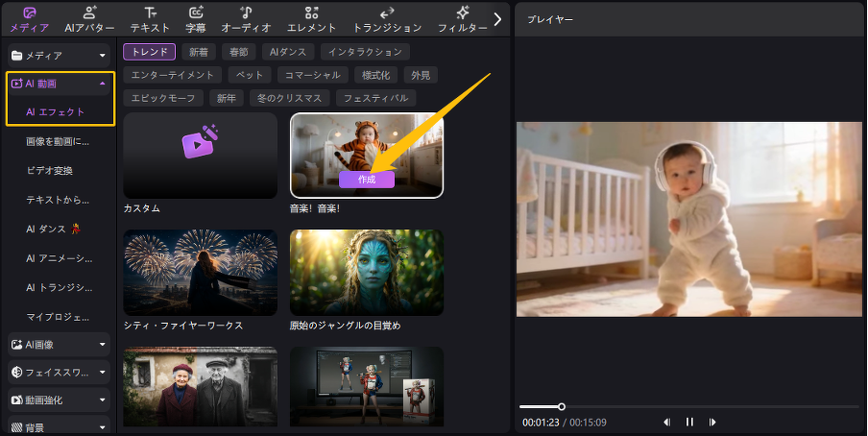Step to the next frame

pyautogui.click(x=712, y=422)
